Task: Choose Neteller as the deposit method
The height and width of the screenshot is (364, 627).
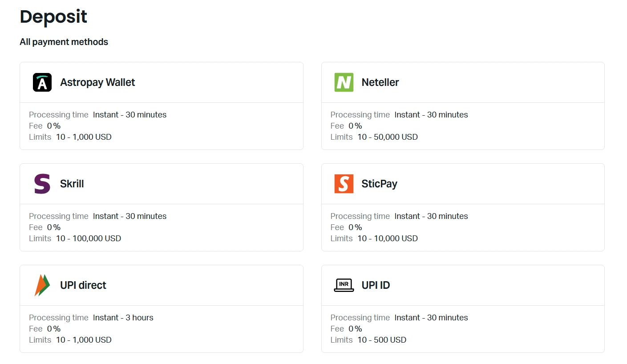Action: [380, 82]
